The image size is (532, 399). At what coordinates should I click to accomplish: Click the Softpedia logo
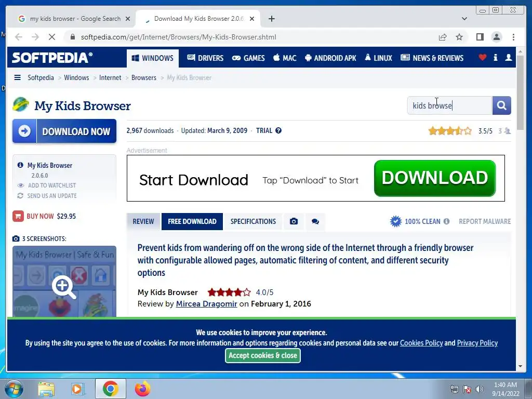click(52, 58)
